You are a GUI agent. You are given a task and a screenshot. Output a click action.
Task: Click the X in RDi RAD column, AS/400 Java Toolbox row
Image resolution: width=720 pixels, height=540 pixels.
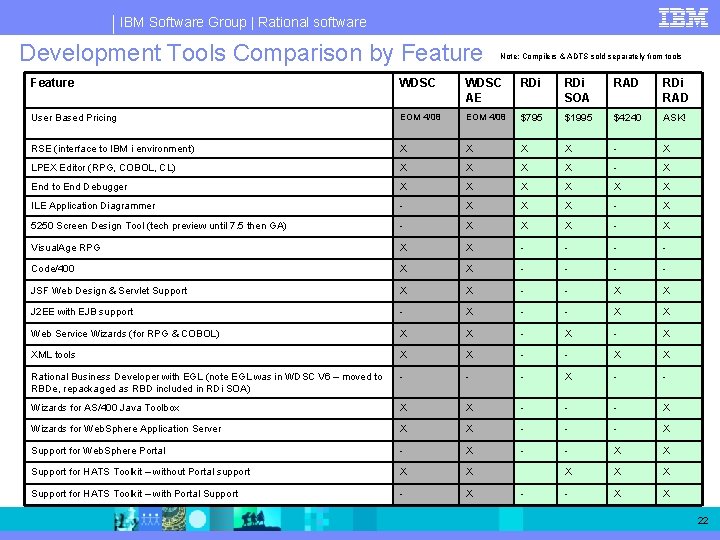point(667,408)
